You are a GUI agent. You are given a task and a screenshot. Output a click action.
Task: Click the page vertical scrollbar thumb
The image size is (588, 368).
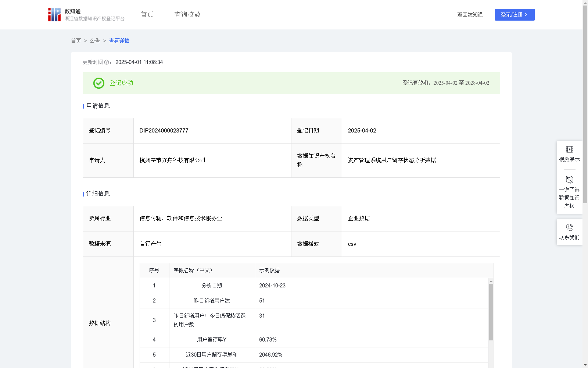[x=585, y=105]
